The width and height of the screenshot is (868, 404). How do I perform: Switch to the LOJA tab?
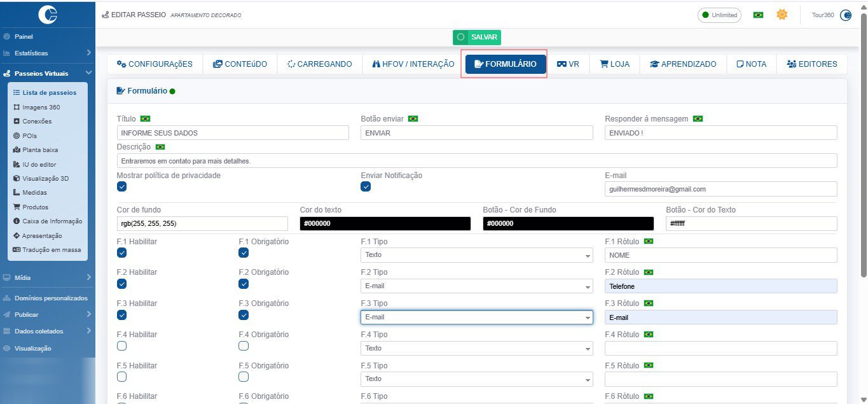click(614, 64)
